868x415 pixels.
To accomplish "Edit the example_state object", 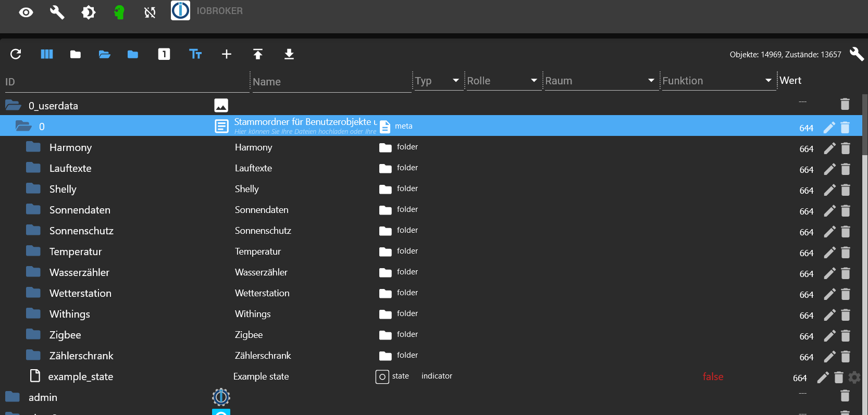I will [x=823, y=378].
